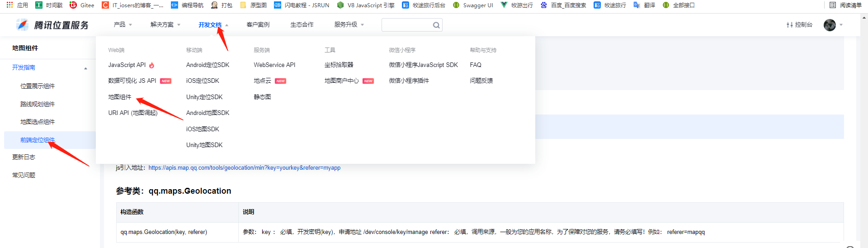
Task: Open Android定位SDK docs
Action: pos(208,65)
